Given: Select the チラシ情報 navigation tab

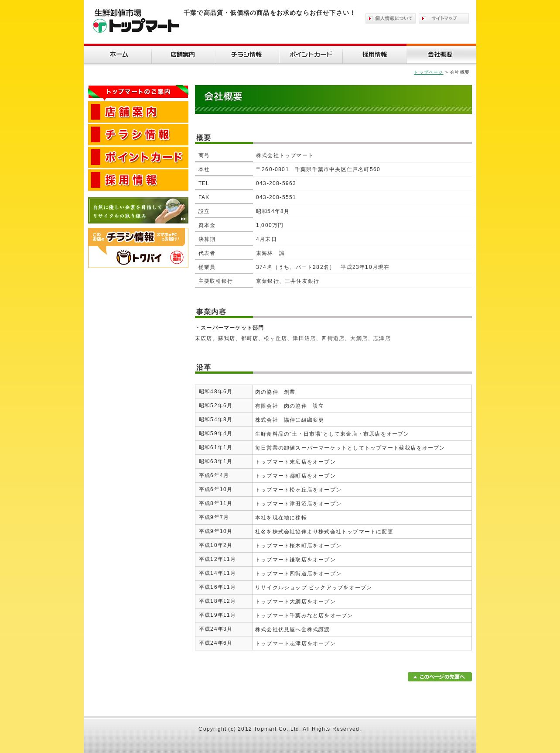Looking at the screenshot, I should 247,55.
